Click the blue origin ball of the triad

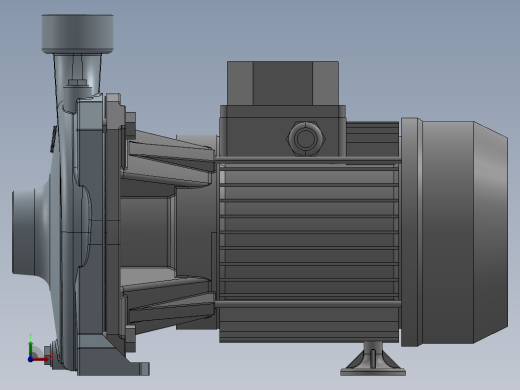[30, 359]
